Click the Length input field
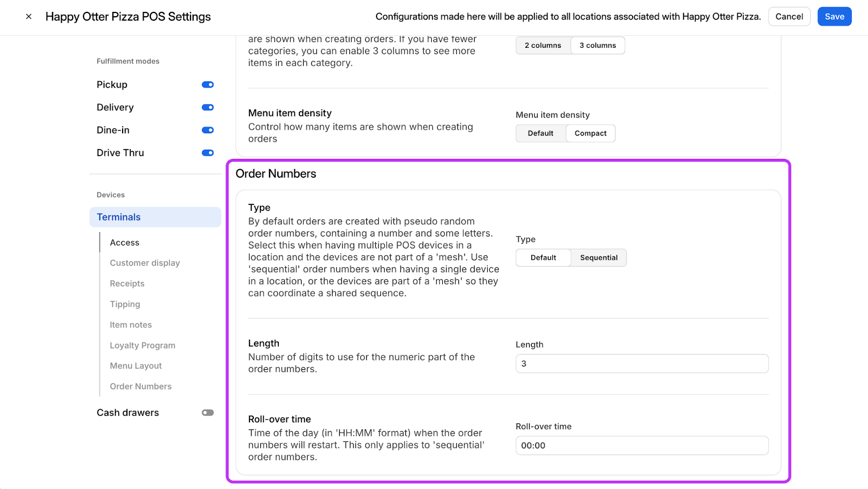Image resolution: width=868 pixels, height=489 pixels. pos(642,364)
